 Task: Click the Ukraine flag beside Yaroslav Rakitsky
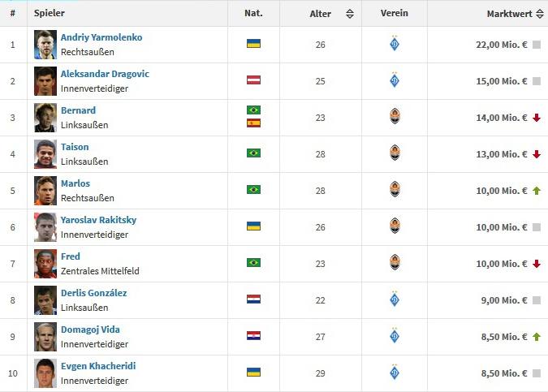pos(253,226)
